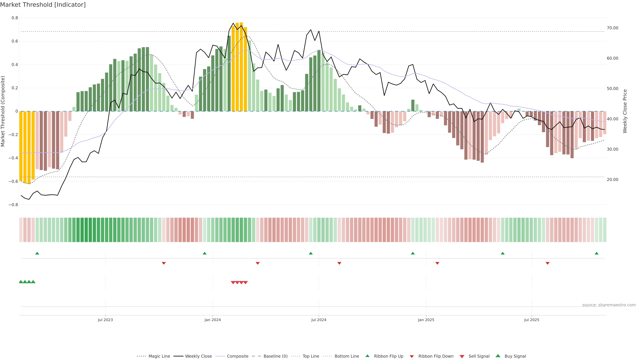Click first green ribbon flip up marker

pyautogui.click(x=37, y=253)
